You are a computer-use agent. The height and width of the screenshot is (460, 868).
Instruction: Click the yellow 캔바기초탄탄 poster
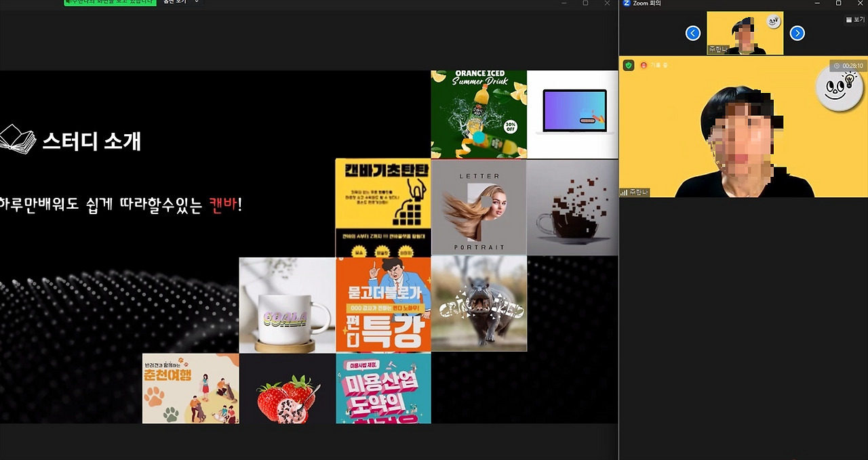[383, 207]
